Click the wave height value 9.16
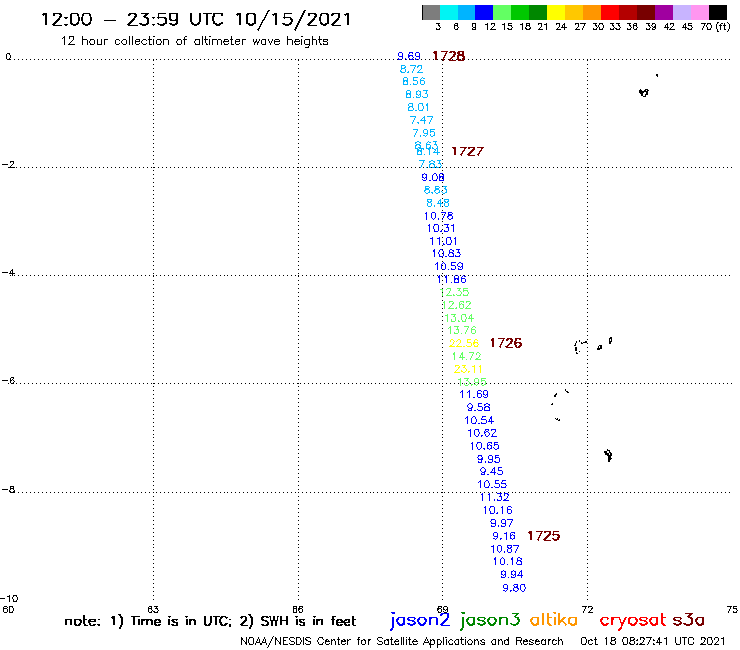 coord(504,536)
